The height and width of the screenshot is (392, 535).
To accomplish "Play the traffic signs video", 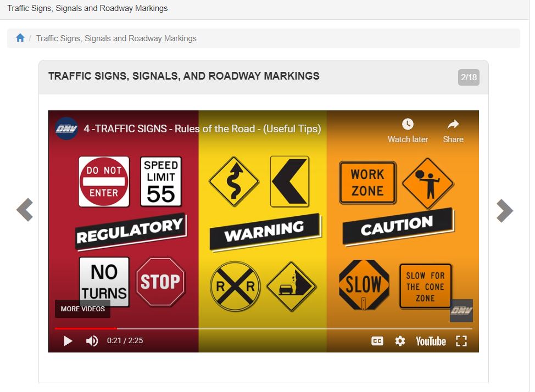I will [x=68, y=341].
